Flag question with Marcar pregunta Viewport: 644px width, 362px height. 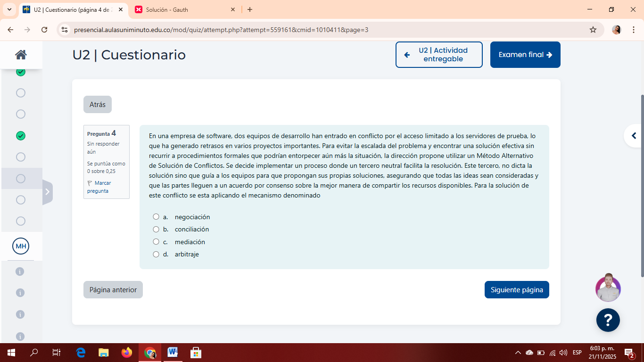(x=99, y=187)
